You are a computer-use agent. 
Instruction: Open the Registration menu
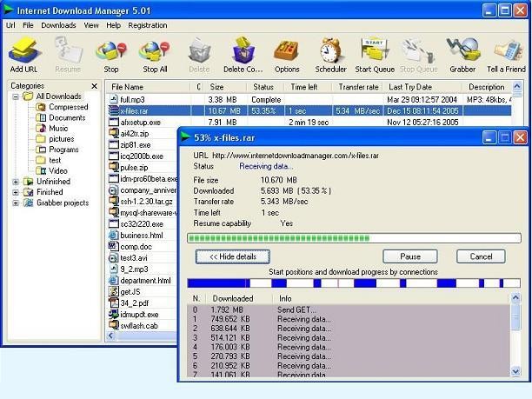point(147,25)
